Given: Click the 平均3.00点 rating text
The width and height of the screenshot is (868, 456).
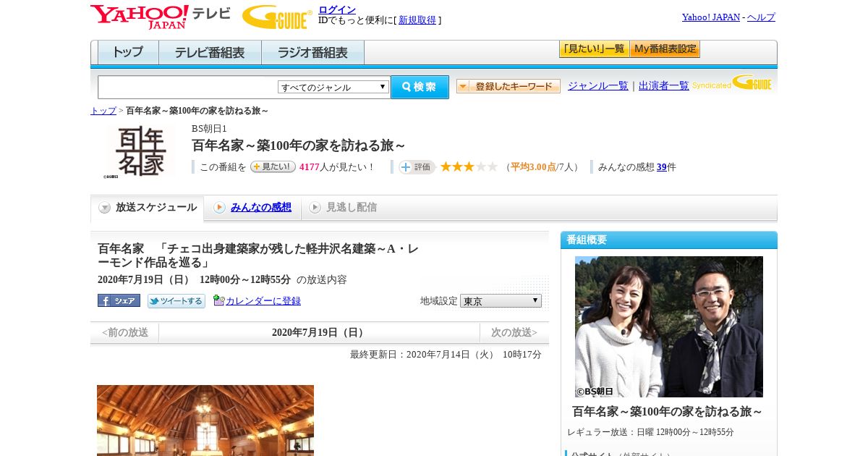Looking at the screenshot, I should tap(533, 166).
